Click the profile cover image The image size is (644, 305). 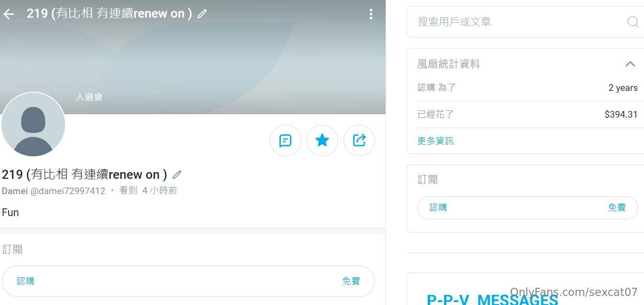coord(193,57)
